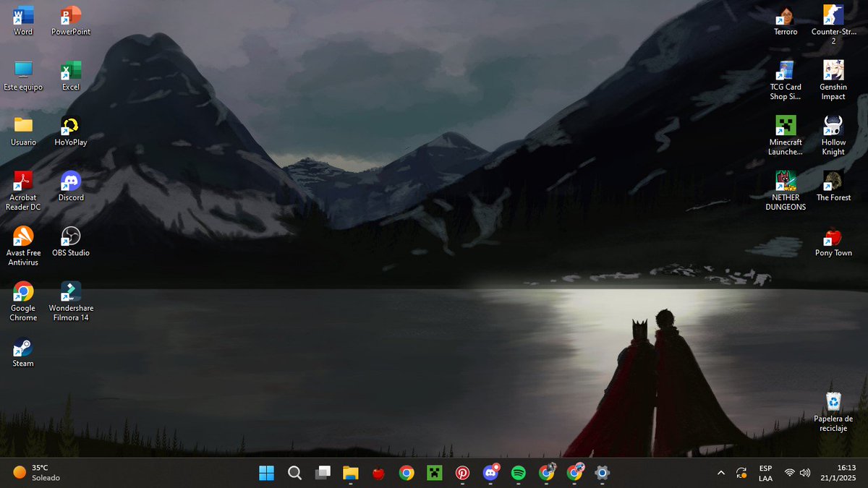Select The Forest desktop shortcut
868x488 pixels.
coord(833,186)
